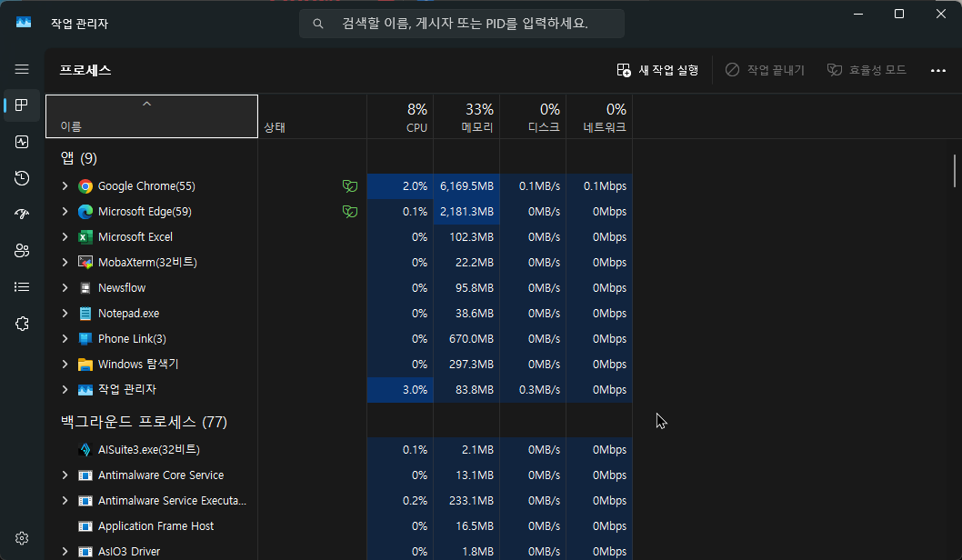Expand the Antimalware Core Service row
The width and height of the screenshot is (962, 560).
[x=65, y=475]
